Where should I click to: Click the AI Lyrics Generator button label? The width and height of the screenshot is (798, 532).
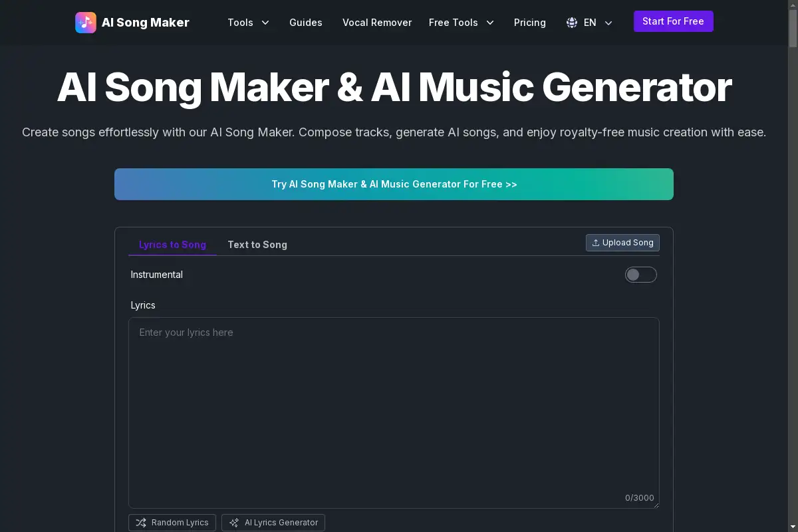[282, 523]
